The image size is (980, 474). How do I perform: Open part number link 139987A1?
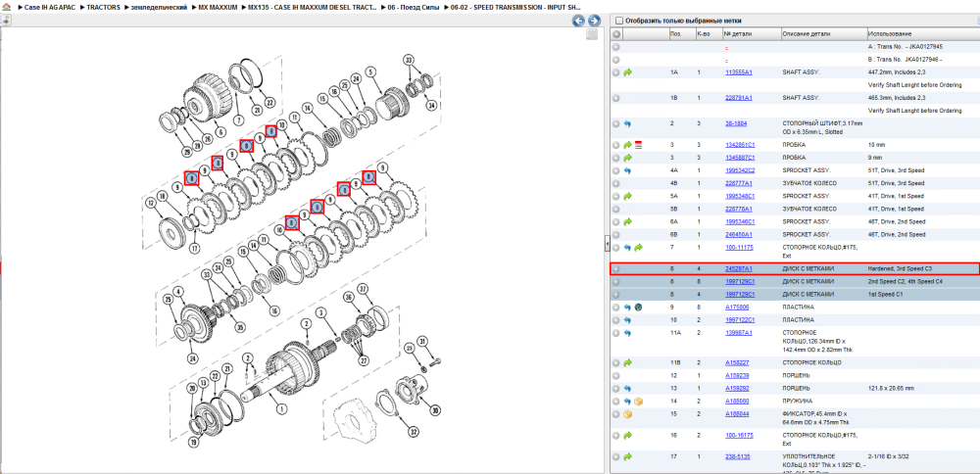coord(738,333)
